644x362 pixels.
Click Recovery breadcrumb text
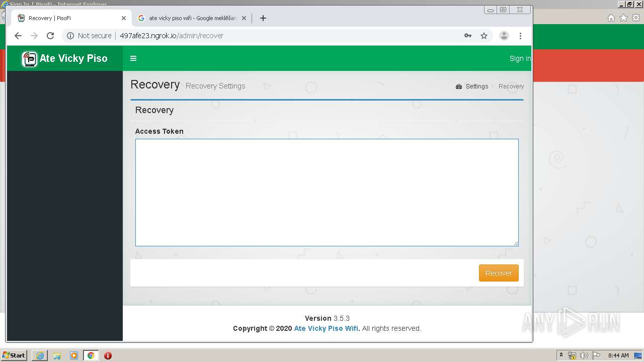point(511,86)
